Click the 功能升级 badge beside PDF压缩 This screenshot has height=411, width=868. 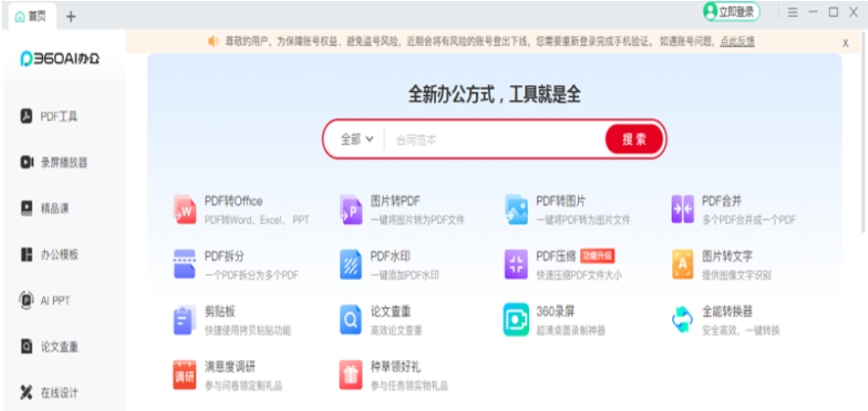pos(598,256)
